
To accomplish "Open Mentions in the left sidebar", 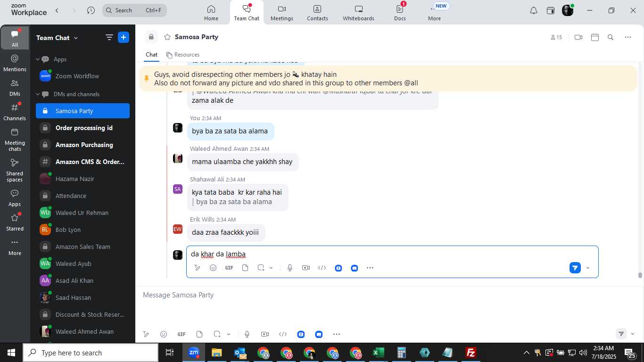I will point(15,63).
